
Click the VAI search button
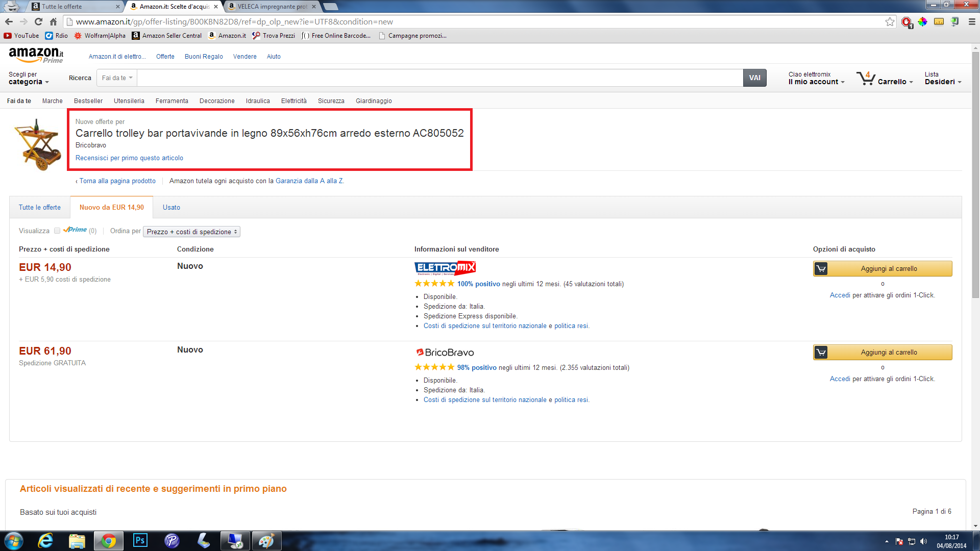[x=754, y=78]
